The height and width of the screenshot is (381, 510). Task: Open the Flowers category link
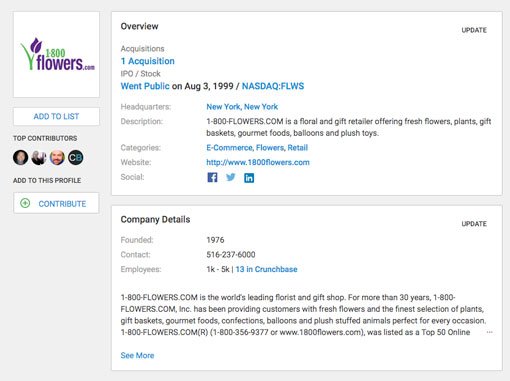click(270, 147)
